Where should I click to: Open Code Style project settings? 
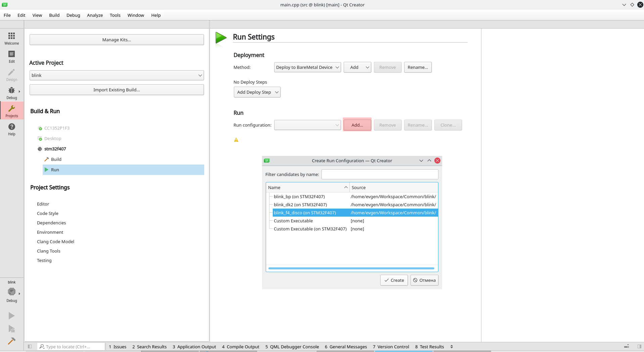click(48, 213)
